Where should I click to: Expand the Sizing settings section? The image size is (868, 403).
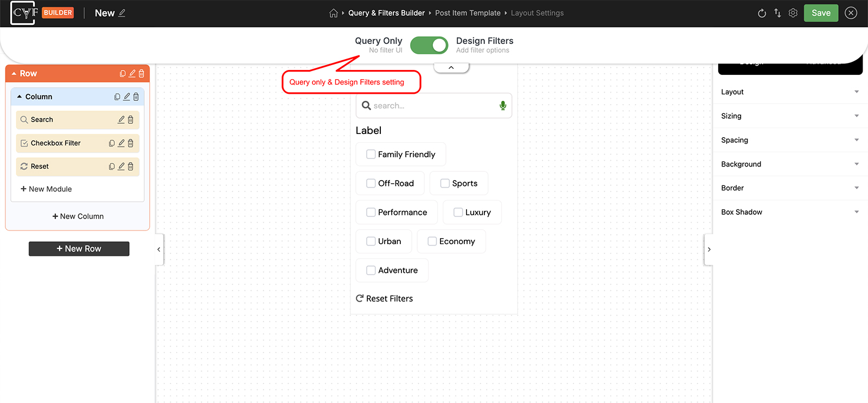click(790, 116)
